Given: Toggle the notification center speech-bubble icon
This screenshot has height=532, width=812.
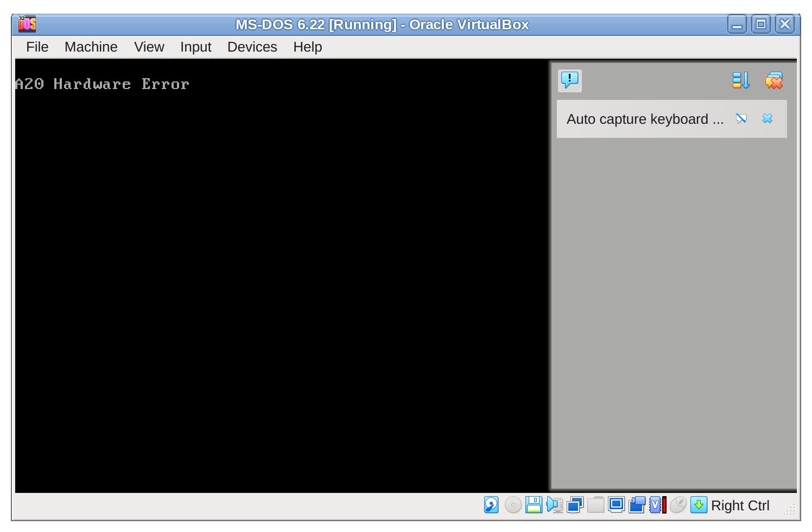Looking at the screenshot, I should click(x=570, y=80).
